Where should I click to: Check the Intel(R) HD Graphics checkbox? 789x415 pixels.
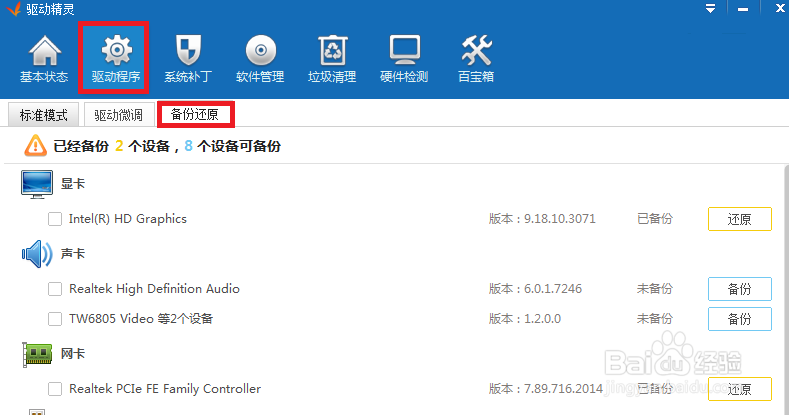point(55,219)
